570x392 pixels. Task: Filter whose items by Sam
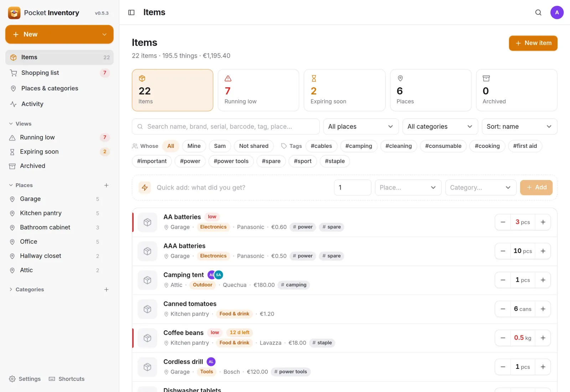point(220,146)
